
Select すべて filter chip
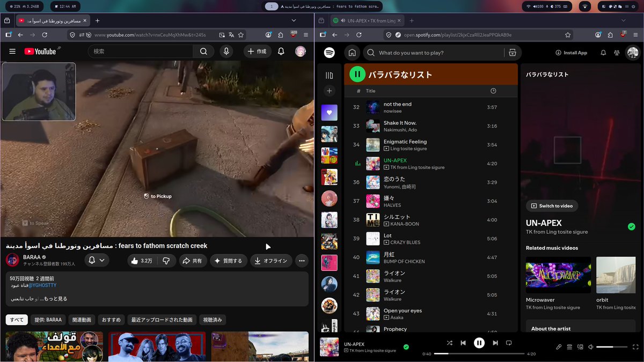tap(17, 320)
